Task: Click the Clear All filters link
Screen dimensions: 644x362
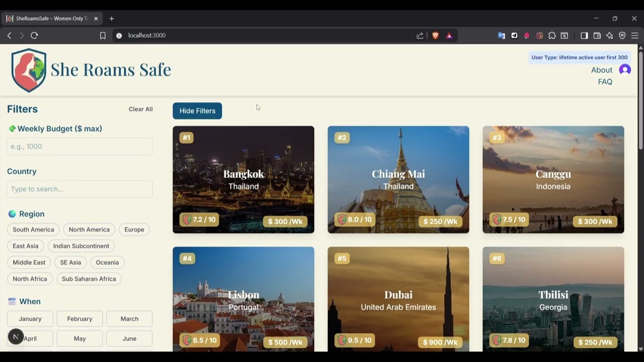Action: [x=140, y=109]
